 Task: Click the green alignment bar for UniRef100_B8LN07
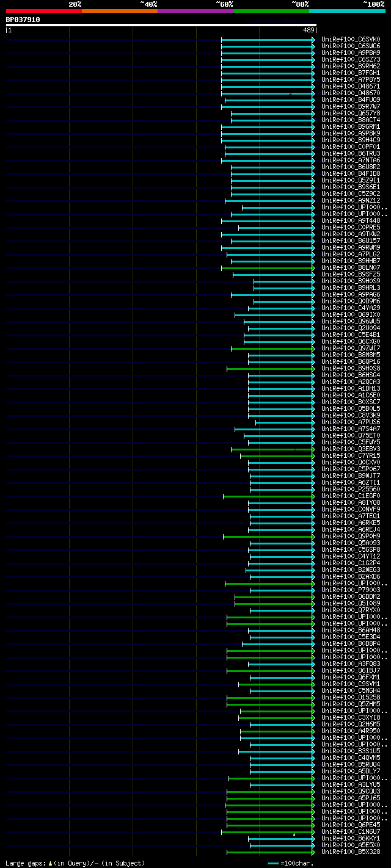pos(268,267)
